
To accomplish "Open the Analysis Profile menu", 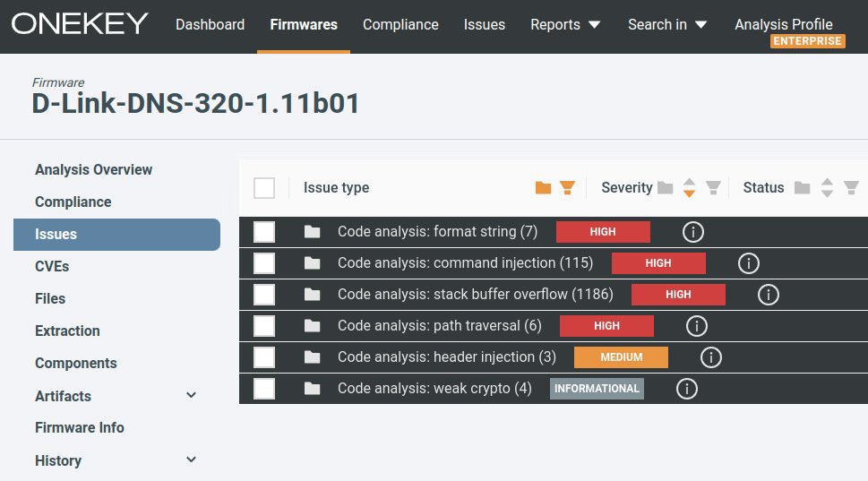I will (783, 24).
